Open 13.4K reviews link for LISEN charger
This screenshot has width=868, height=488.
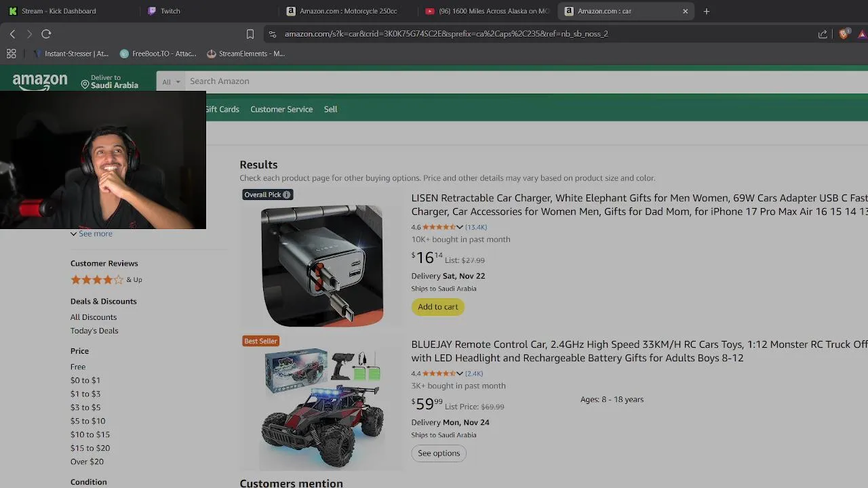pyautogui.click(x=476, y=227)
